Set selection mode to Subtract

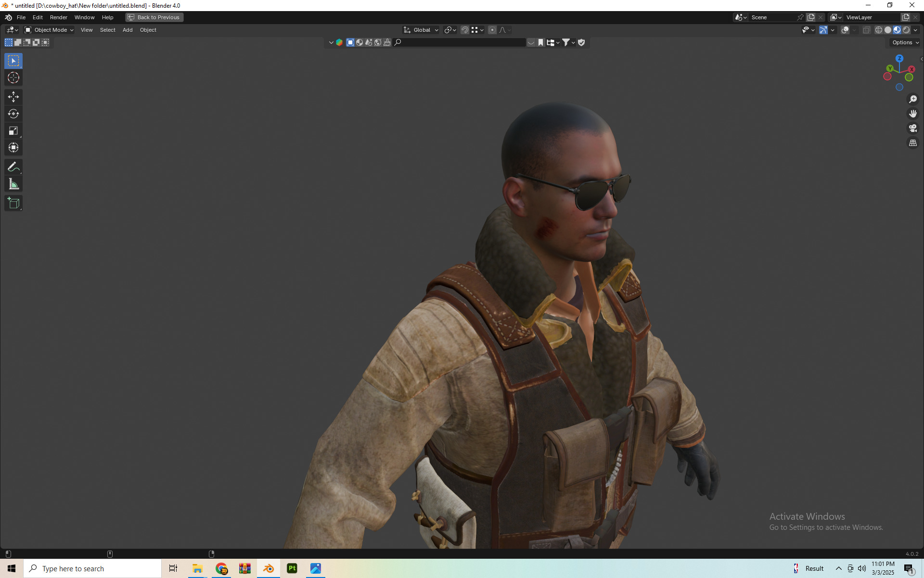pyautogui.click(x=27, y=42)
